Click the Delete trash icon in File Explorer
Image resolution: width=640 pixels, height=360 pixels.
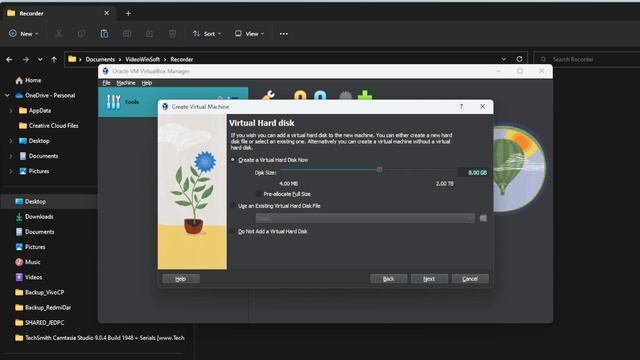pyautogui.click(x=172, y=33)
